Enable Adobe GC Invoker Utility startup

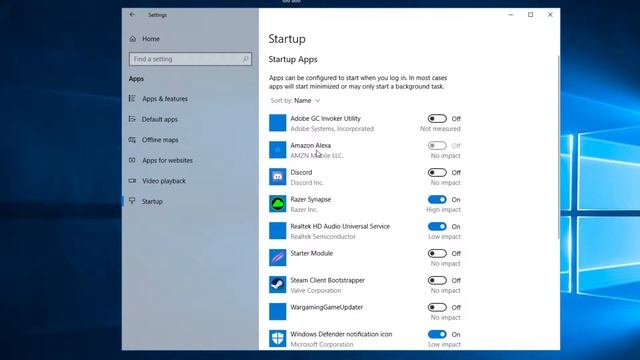[x=437, y=119]
